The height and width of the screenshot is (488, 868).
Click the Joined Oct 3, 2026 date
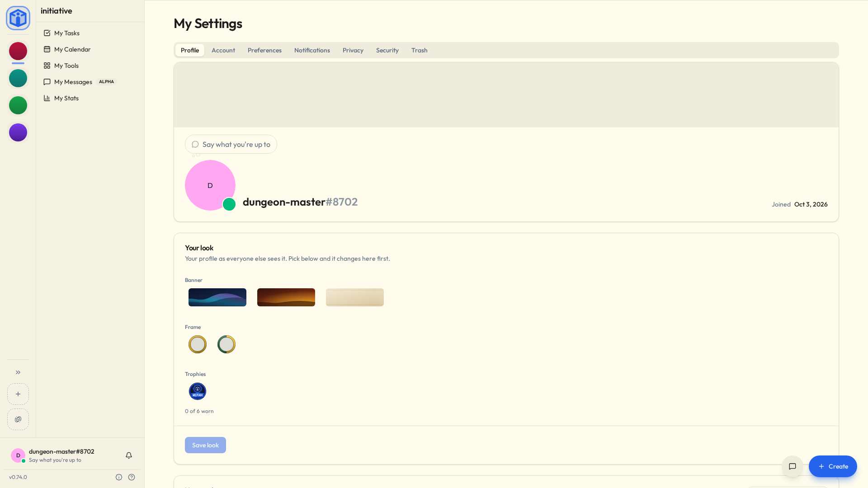point(800,204)
